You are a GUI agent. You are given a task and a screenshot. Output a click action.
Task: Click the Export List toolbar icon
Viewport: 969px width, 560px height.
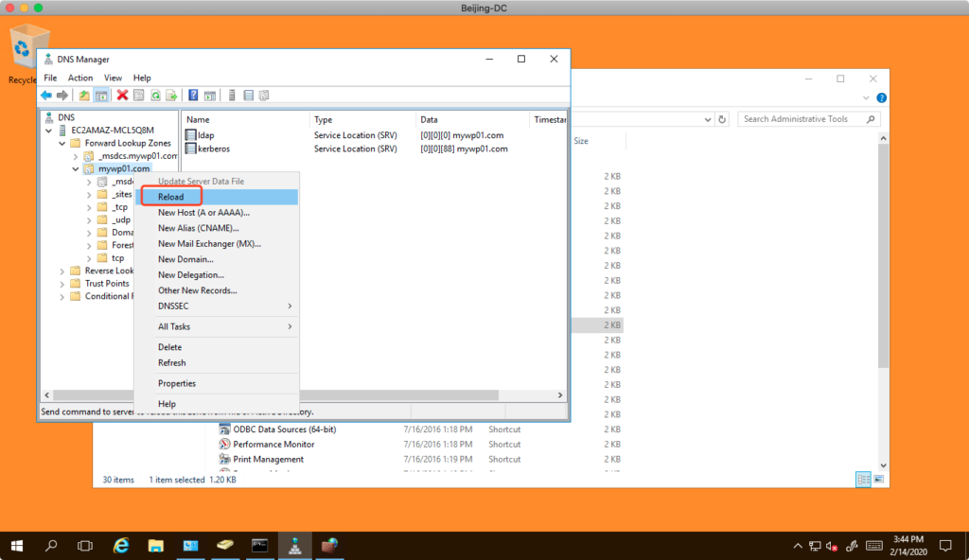(171, 96)
